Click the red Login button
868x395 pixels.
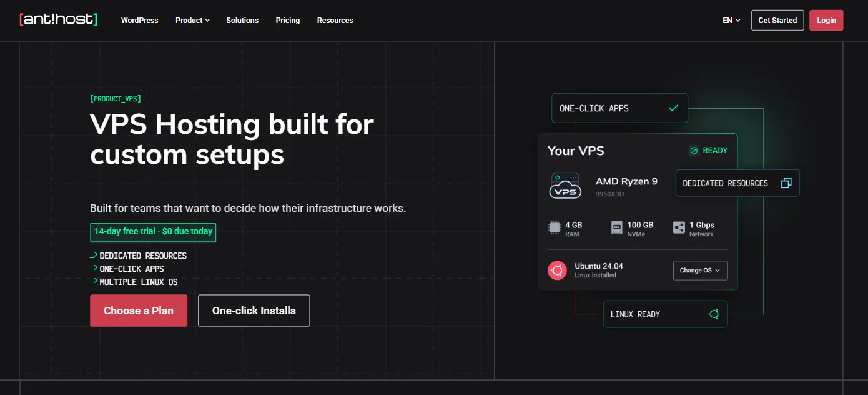point(826,21)
